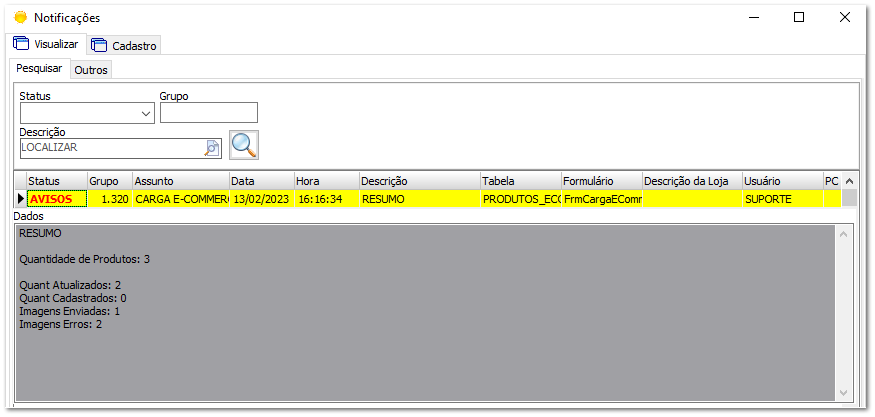Click the Tabela column header
The height and width of the screenshot is (417, 875).
(x=521, y=181)
